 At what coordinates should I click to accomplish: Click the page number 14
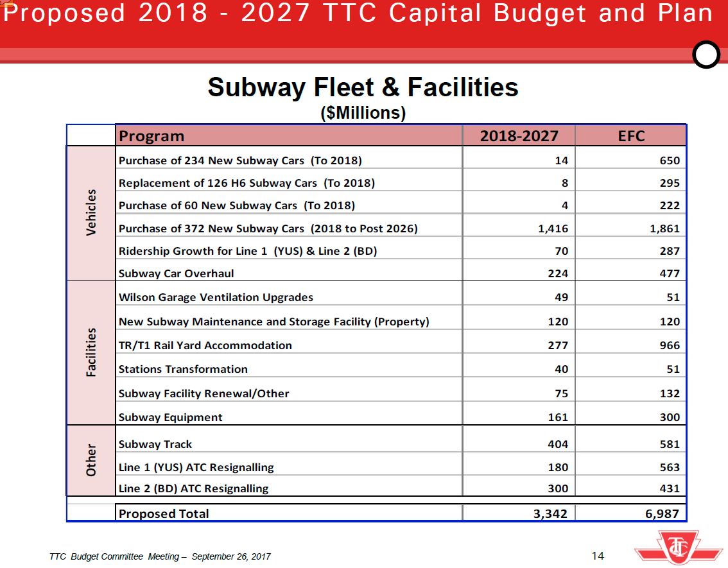click(x=597, y=556)
